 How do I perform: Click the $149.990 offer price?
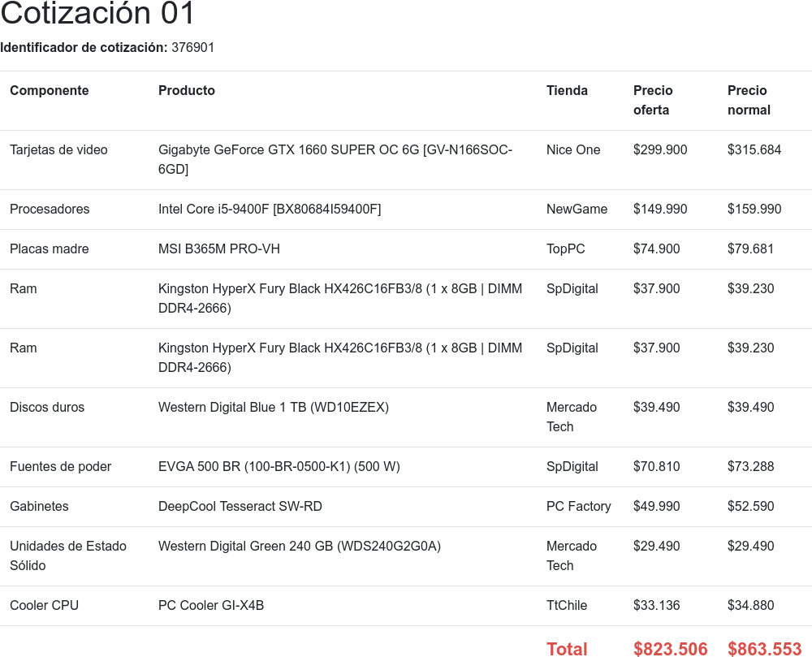click(660, 210)
